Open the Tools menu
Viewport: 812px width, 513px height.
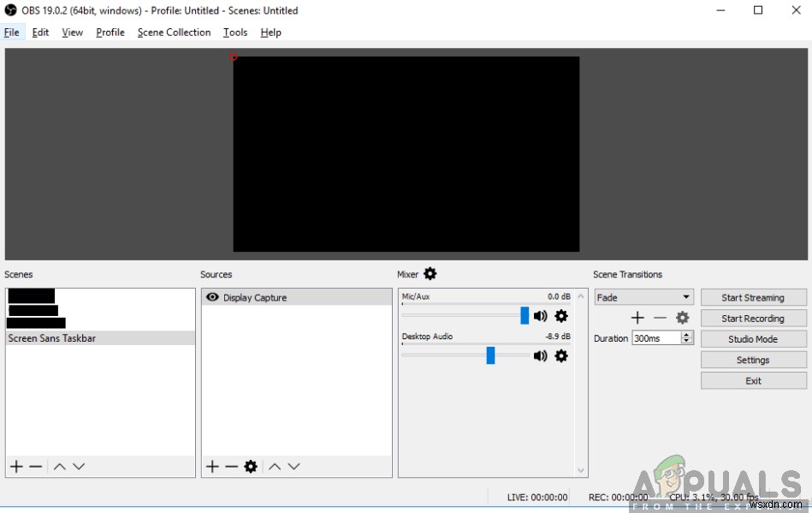[234, 32]
